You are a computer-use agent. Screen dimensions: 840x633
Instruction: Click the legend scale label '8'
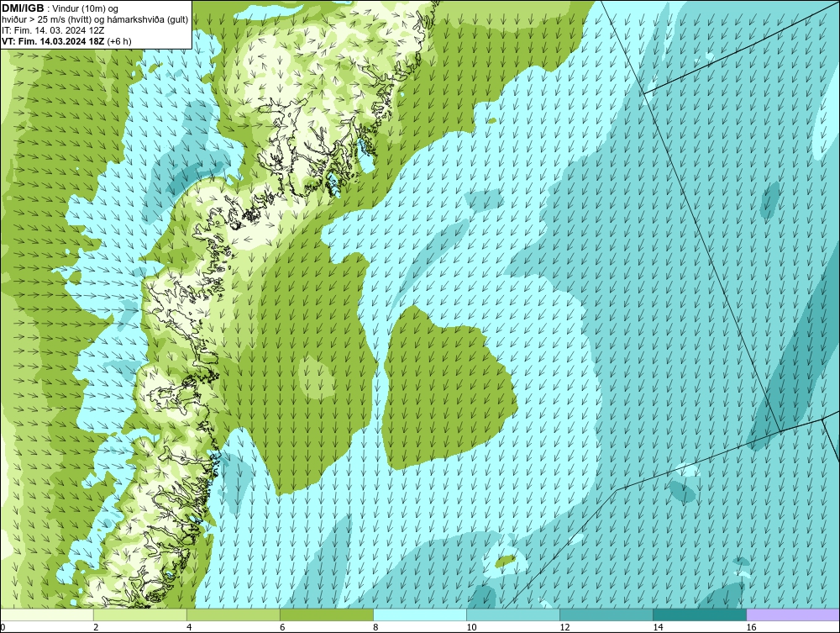pyautogui.click(x=376, y=627)
